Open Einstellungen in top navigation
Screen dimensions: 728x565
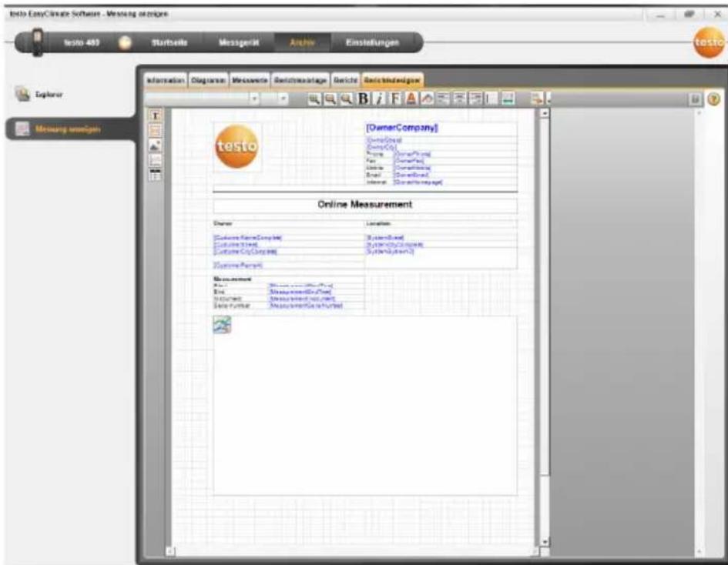pyautogui.click(x=372, y=42)
